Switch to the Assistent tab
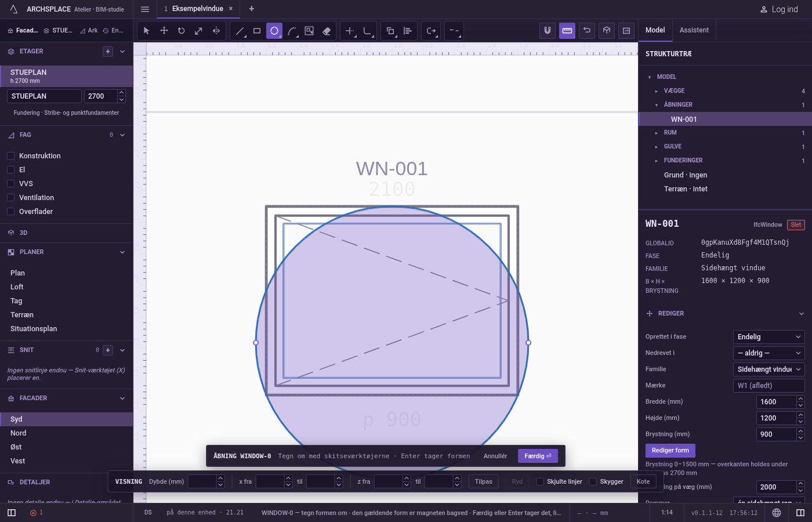 (694, 30)
